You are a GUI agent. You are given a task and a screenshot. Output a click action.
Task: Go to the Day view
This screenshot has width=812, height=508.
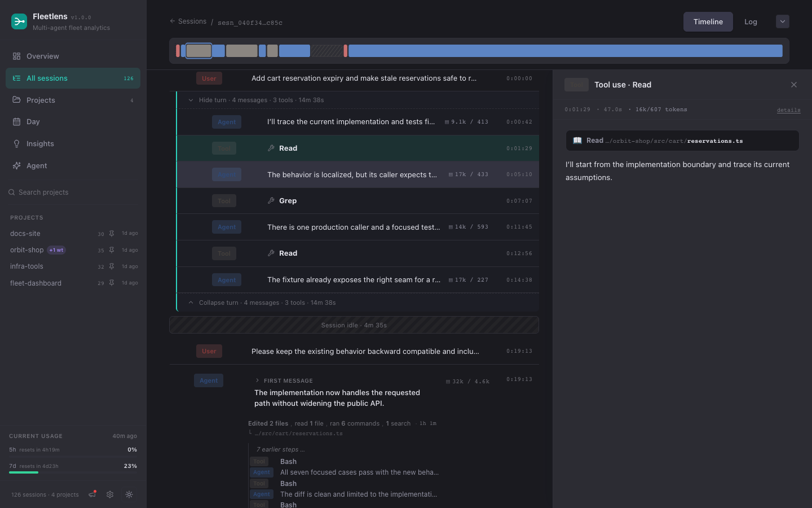[x=73, y=122]
